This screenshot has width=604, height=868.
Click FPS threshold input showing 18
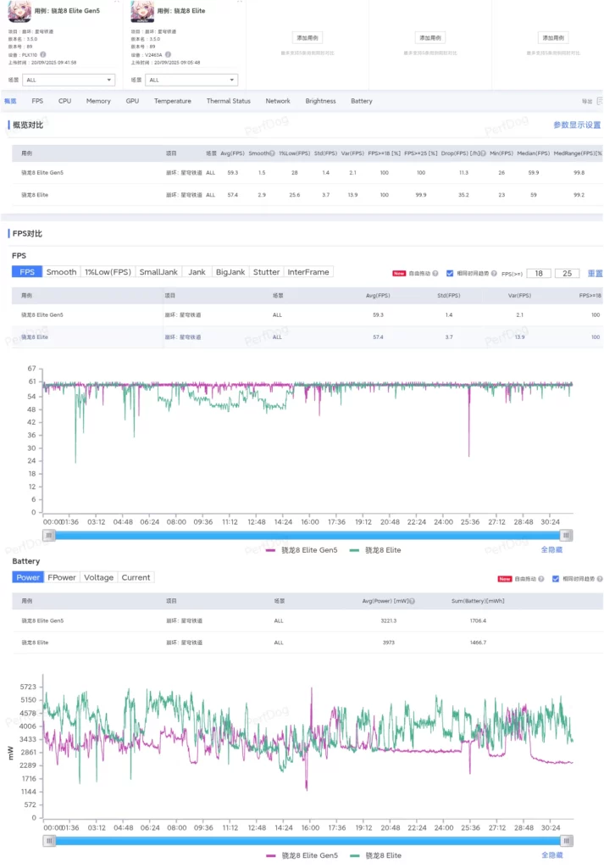[x=538, y=274]
